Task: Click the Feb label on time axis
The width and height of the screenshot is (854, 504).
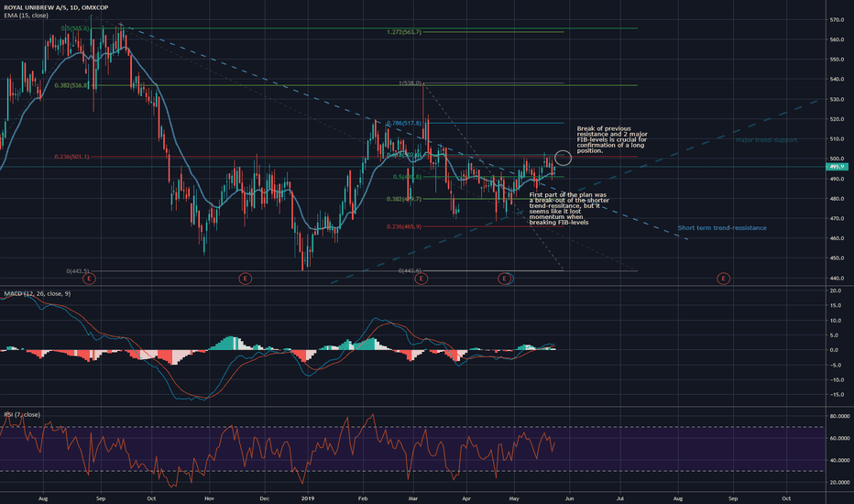Action: (363, 499)
